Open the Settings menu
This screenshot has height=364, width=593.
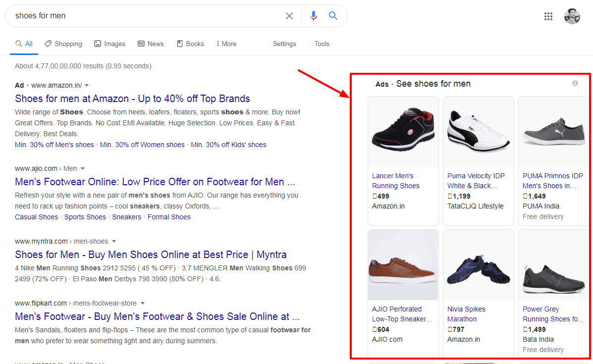pos(284,44)
